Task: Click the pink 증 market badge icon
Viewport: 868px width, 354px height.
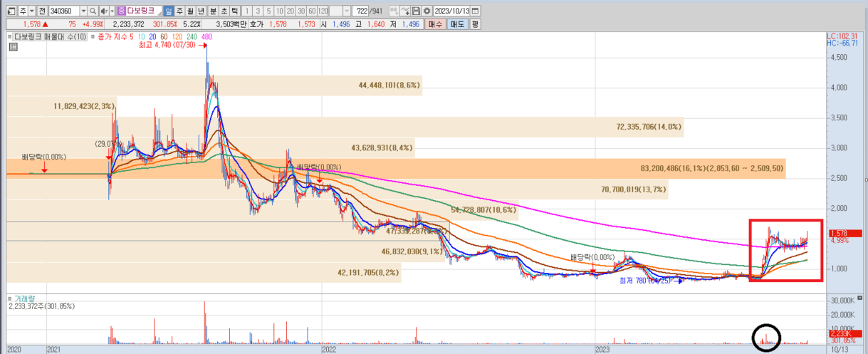Action: click(121, 11)
